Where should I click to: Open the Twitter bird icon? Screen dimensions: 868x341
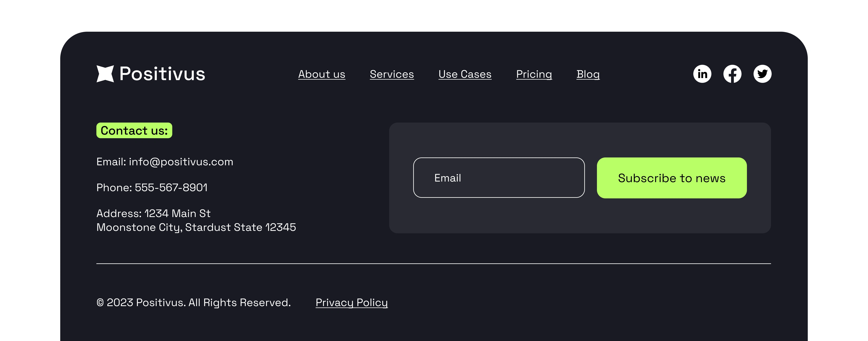763,74
